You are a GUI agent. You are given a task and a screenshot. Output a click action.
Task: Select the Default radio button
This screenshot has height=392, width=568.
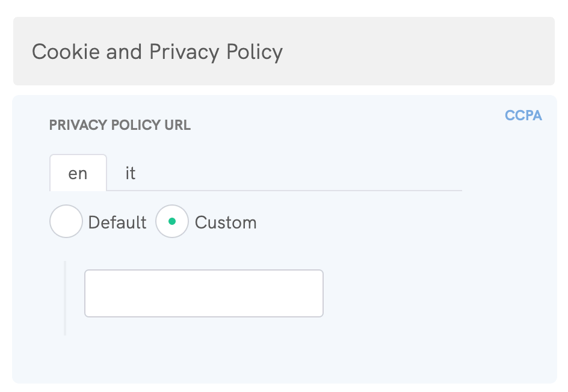coord(66,221)
